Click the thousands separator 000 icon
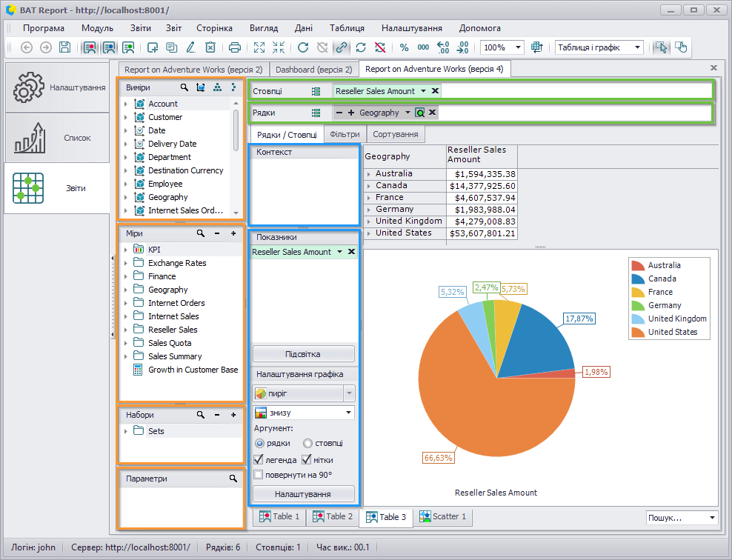Image resolution: width=732 pixels, height=560 pixels. 424,47
